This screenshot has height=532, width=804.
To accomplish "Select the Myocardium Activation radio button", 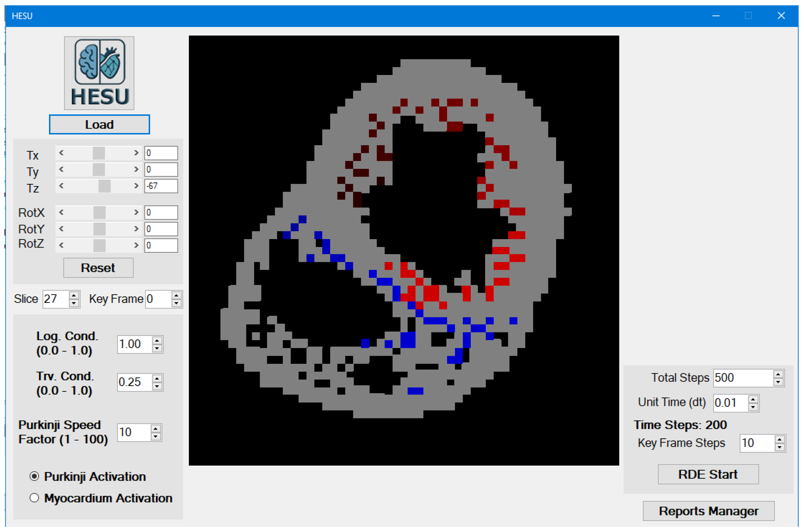I will 34,498.
